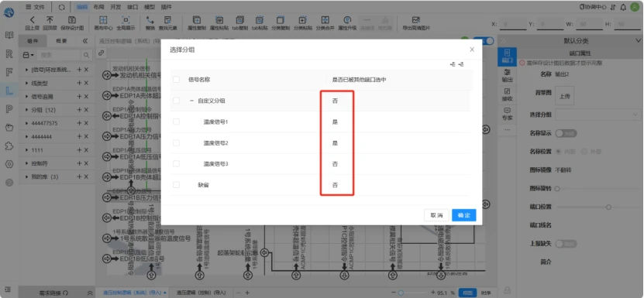Switch to the 液压逻辑 (控制) (导入) tab
The image size is (644, 298).
tap(201, 293)
